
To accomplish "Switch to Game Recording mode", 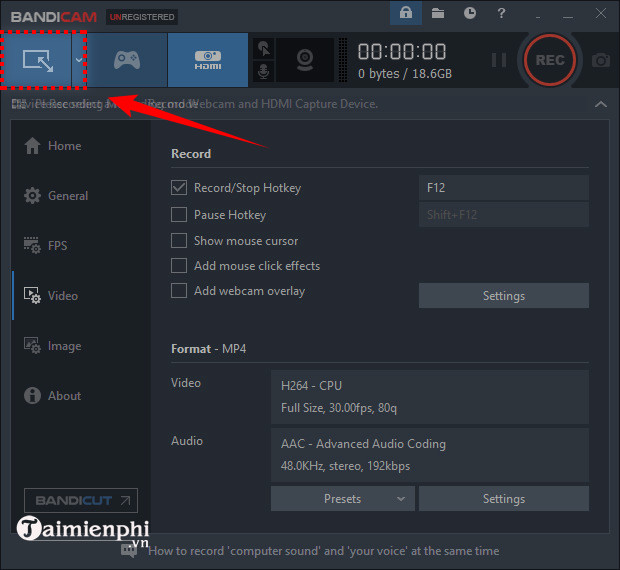I will (127, 60).
